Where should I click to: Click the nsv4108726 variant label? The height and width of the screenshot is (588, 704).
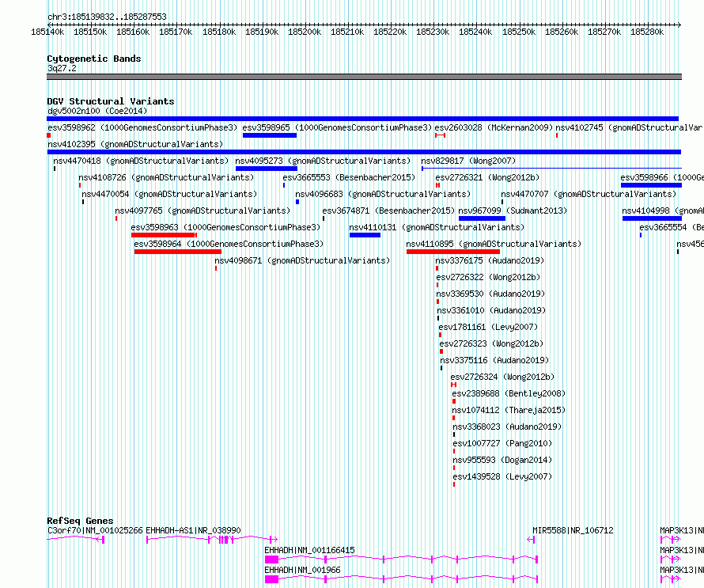pyautogui.click(x=166, y=177)
